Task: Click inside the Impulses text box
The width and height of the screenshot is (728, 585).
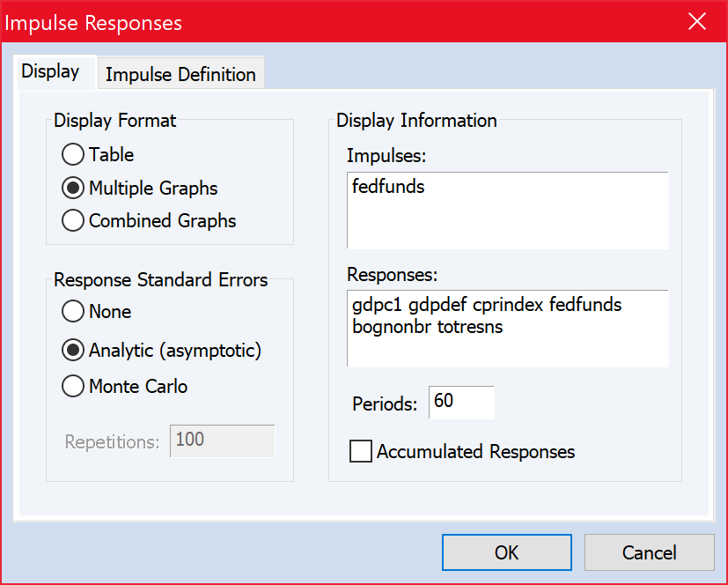Action: pyautogui.click(x=507, y=211)
